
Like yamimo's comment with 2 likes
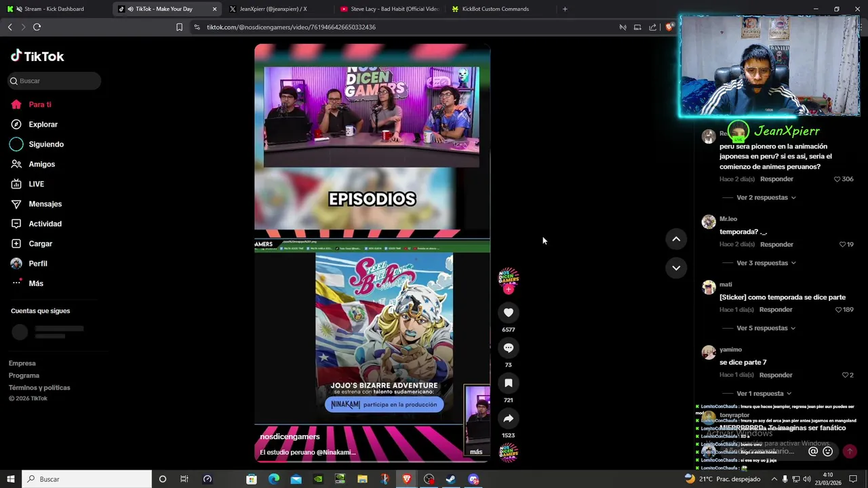coord(845,375)
